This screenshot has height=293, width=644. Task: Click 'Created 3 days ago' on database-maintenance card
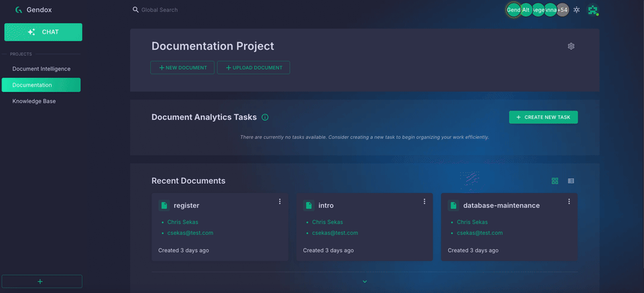473,250
